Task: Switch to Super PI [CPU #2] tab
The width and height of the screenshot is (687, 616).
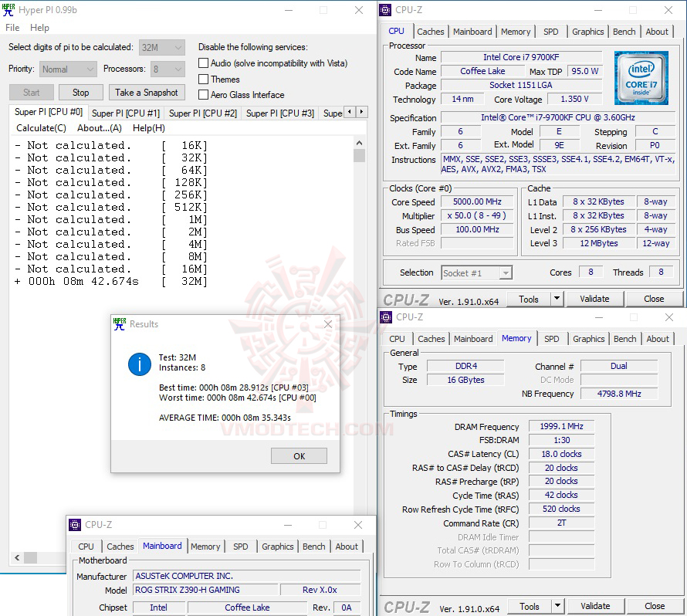Action: click(203, 113)
